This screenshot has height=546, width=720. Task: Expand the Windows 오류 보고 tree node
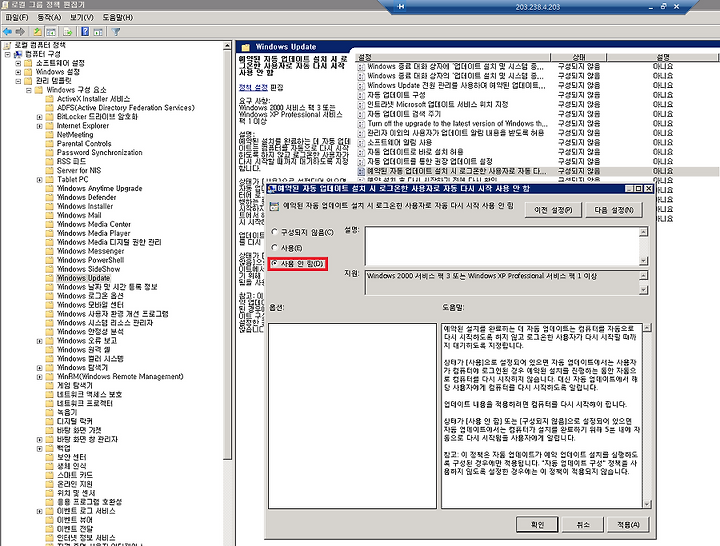[x=39, y=341]
